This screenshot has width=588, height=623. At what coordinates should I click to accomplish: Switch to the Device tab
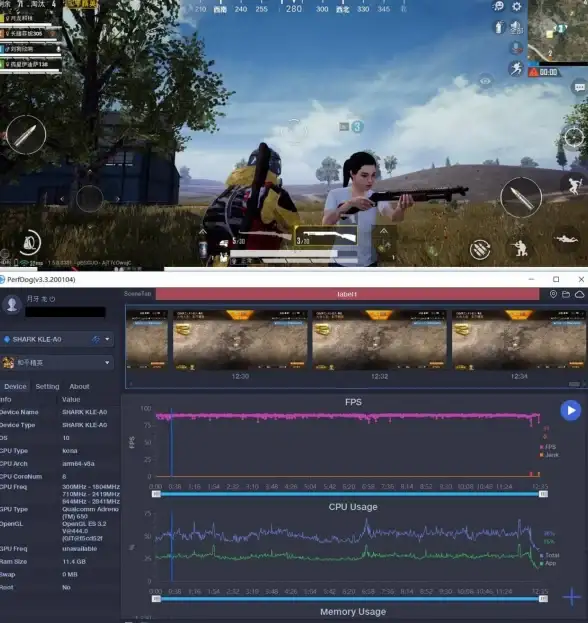[15, 386]
